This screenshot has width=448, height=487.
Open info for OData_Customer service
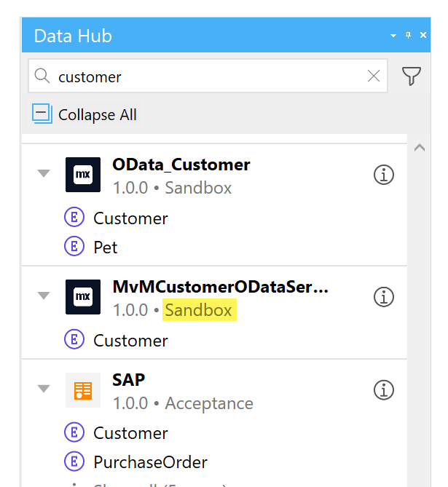click(x=384, y=175)
